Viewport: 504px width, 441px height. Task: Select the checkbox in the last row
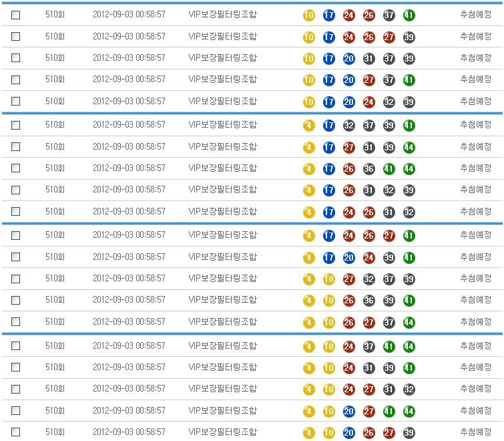pos(16,432)
